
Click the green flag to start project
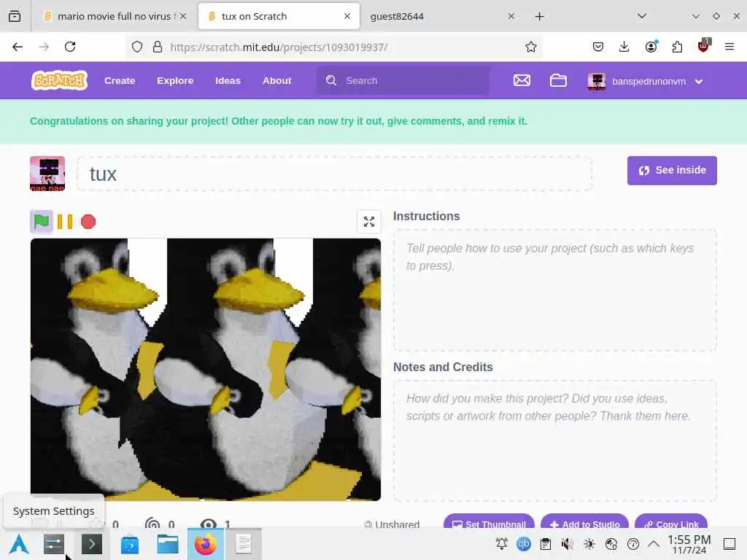click(x=42, y=222)
